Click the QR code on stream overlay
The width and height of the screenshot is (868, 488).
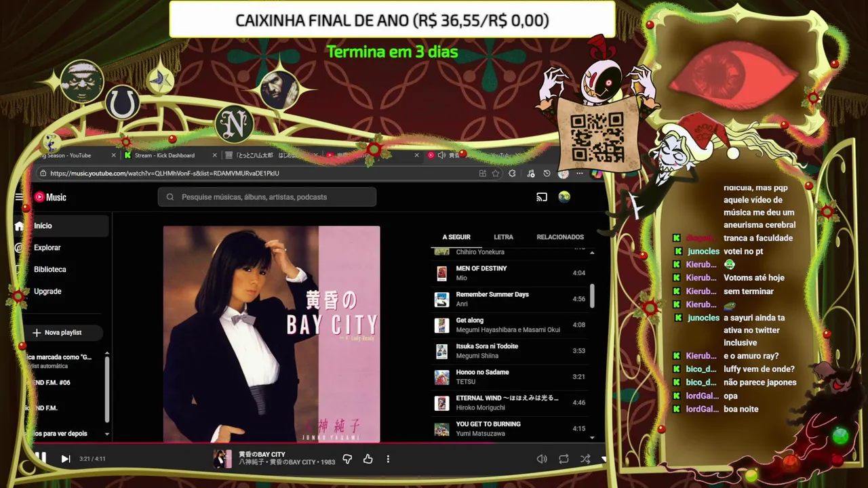pos(596,138)
